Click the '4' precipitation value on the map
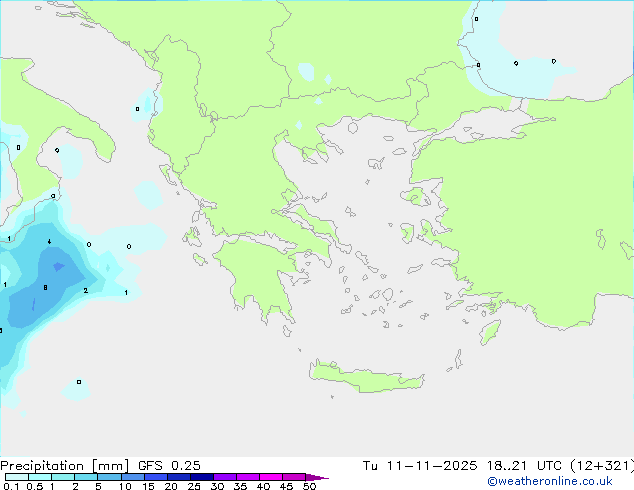The height and width of the screenshot is (490, 634). 49,242
